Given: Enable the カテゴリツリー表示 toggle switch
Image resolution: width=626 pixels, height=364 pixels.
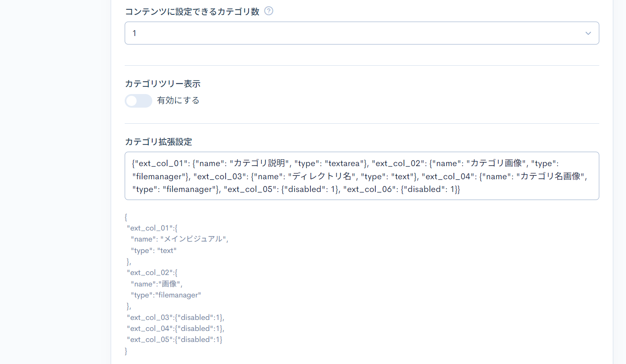Looking at the screenshot, I should [x=138, y=101].
